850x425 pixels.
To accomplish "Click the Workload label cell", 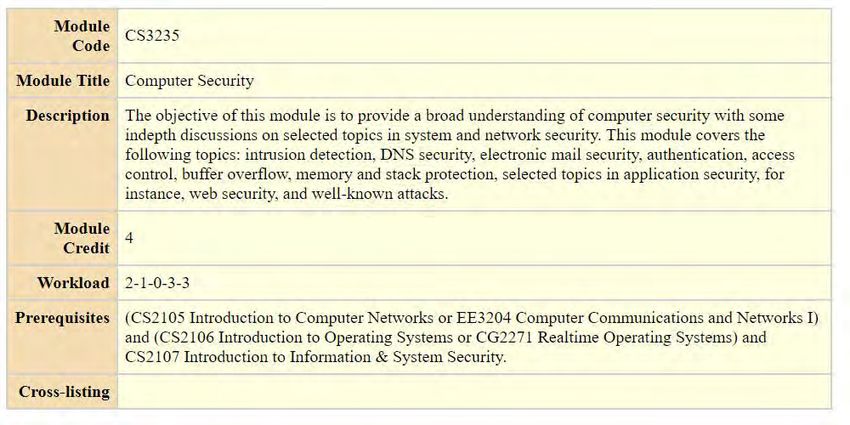I will coord(62,282).
